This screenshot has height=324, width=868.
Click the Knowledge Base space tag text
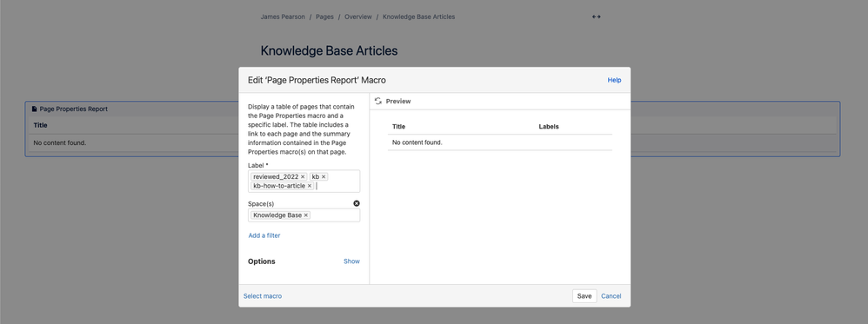coord(277,215)
